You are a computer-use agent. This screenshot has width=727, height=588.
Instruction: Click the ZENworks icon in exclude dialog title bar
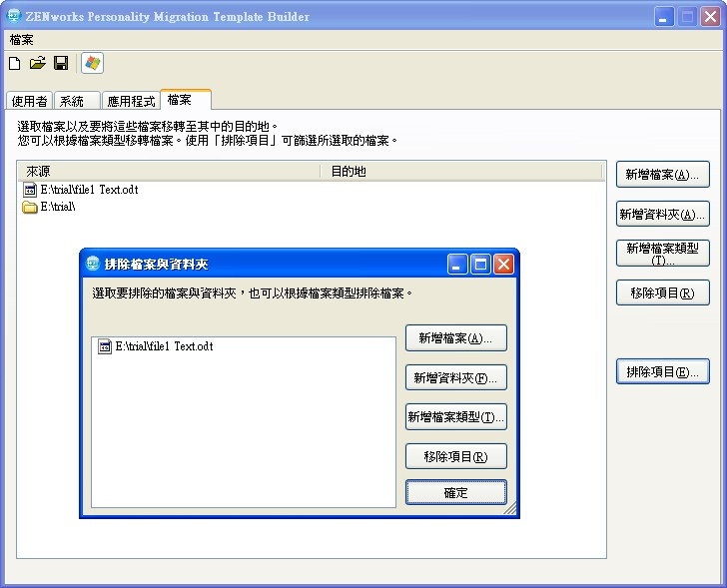(x=93, y=264)
